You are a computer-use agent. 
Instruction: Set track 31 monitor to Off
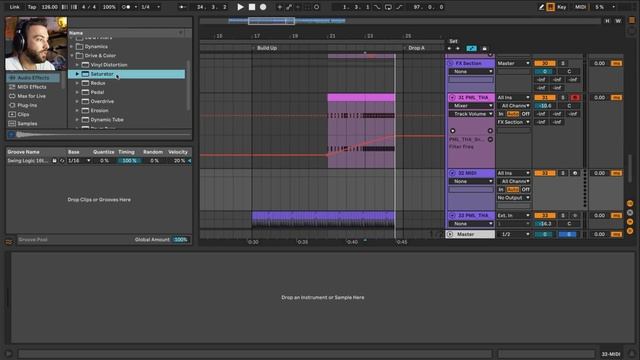(x=525, y=114)
